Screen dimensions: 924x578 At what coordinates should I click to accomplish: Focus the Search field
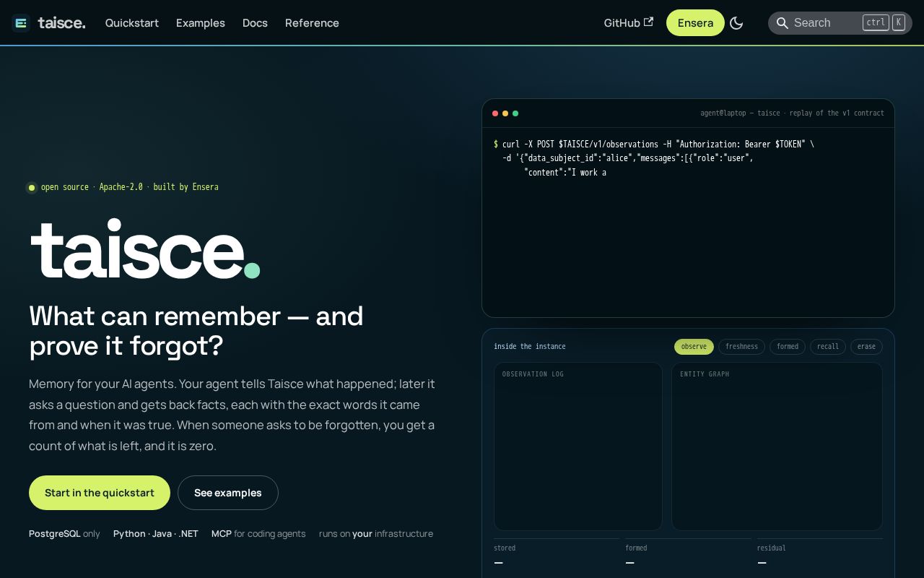(x=840, y=23)
